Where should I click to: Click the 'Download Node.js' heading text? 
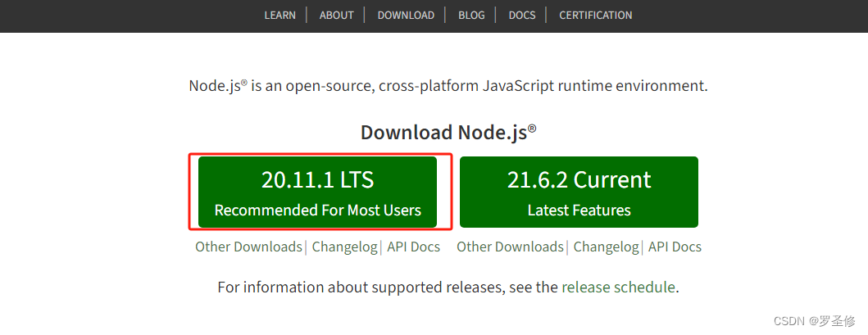[x=448, y=133]
